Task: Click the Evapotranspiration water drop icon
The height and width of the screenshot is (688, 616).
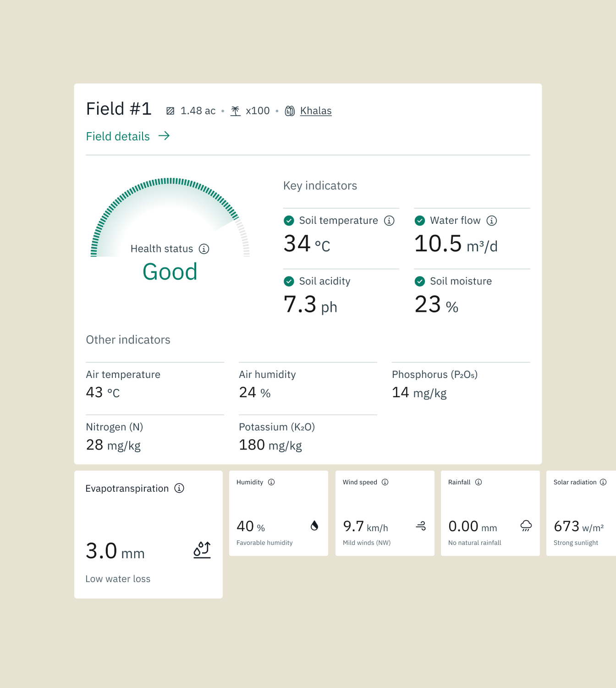Action: (x=202, y=550)
